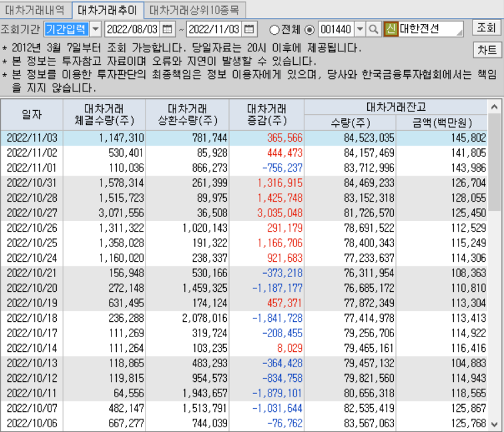Screen dimensions: 504x432
Task: Click the -756,237 change value
Action: point(282,168)
